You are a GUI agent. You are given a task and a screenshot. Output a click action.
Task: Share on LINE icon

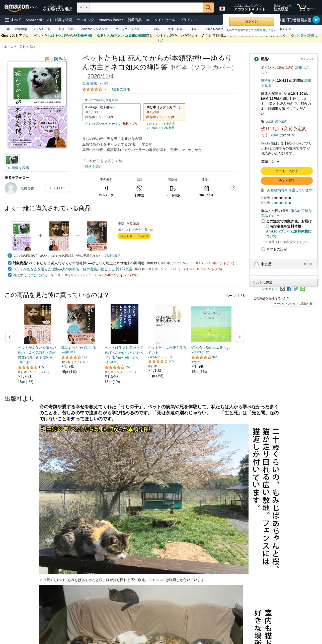coord(303,289)
